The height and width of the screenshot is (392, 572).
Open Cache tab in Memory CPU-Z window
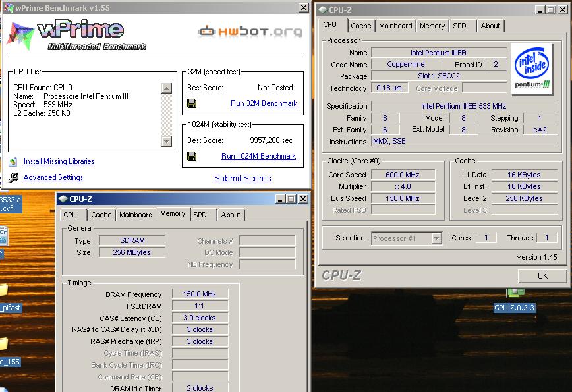pos(101,215)
